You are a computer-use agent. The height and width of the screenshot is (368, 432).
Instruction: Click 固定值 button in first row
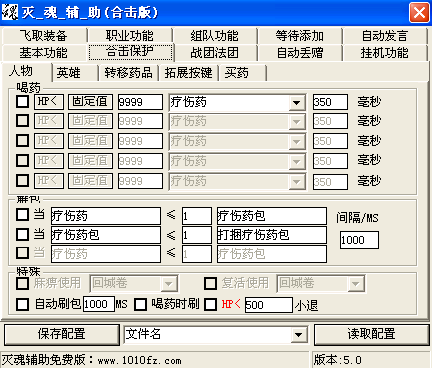click(x=90, y=102)
